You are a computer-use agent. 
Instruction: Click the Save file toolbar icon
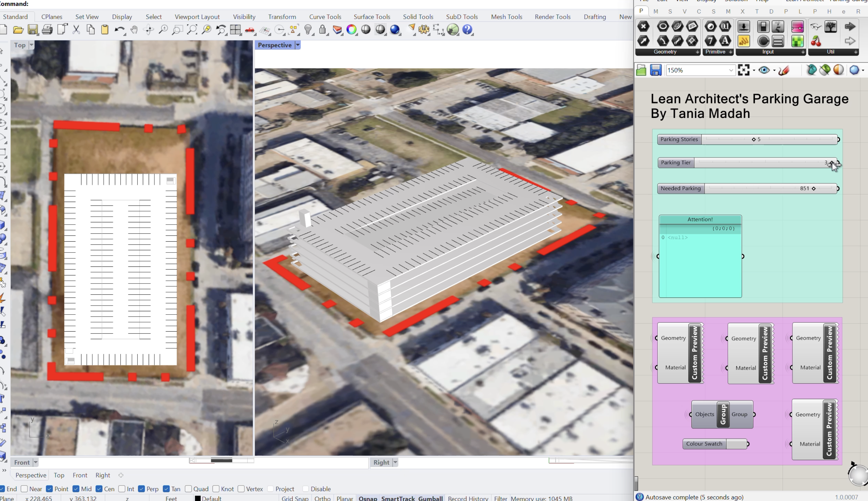(x=33, y=29)
